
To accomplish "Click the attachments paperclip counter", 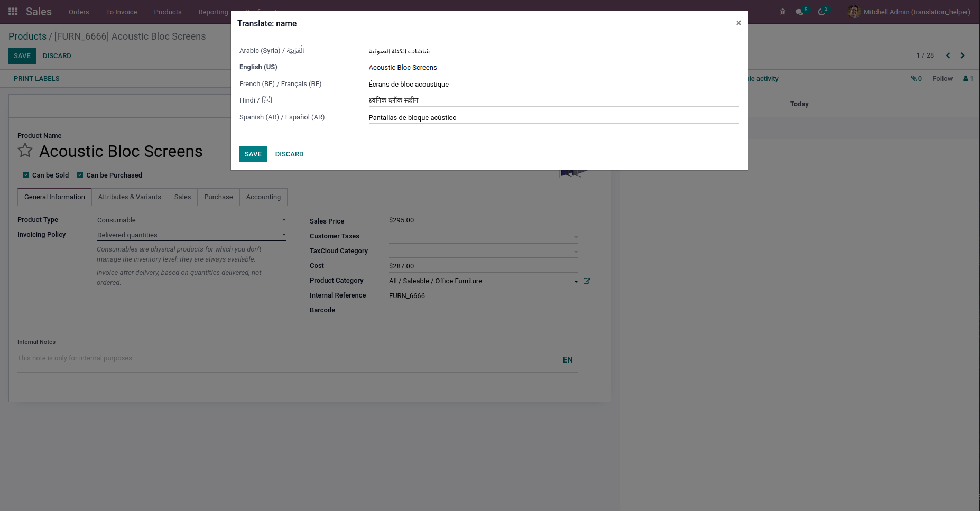I will (x=917, y=78).
